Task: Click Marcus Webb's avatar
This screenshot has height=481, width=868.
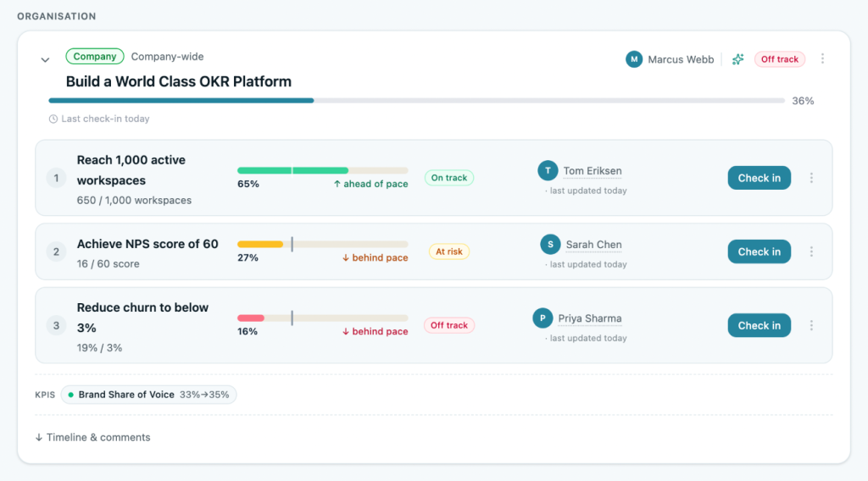Action: point(634,59)
